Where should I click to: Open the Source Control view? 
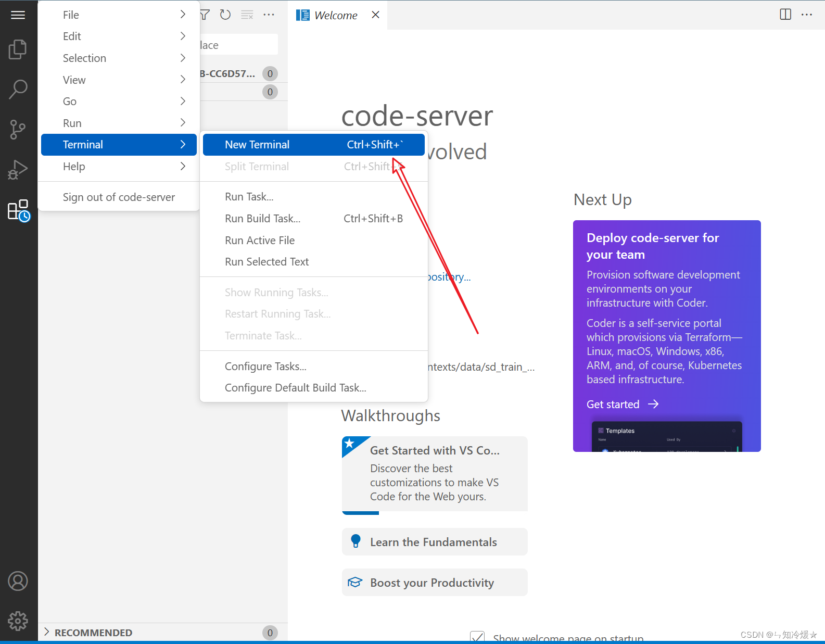[18, 129]
